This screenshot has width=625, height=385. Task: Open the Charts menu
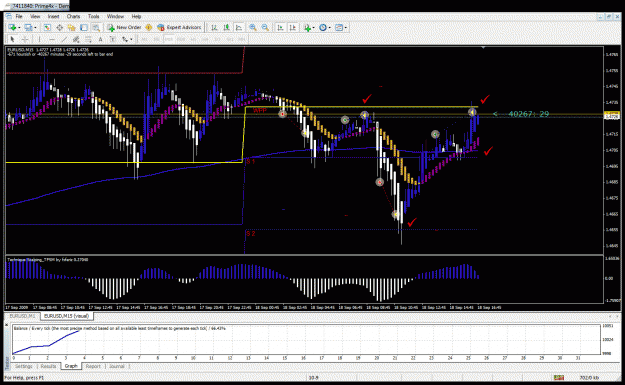click(x=73, y=16)
